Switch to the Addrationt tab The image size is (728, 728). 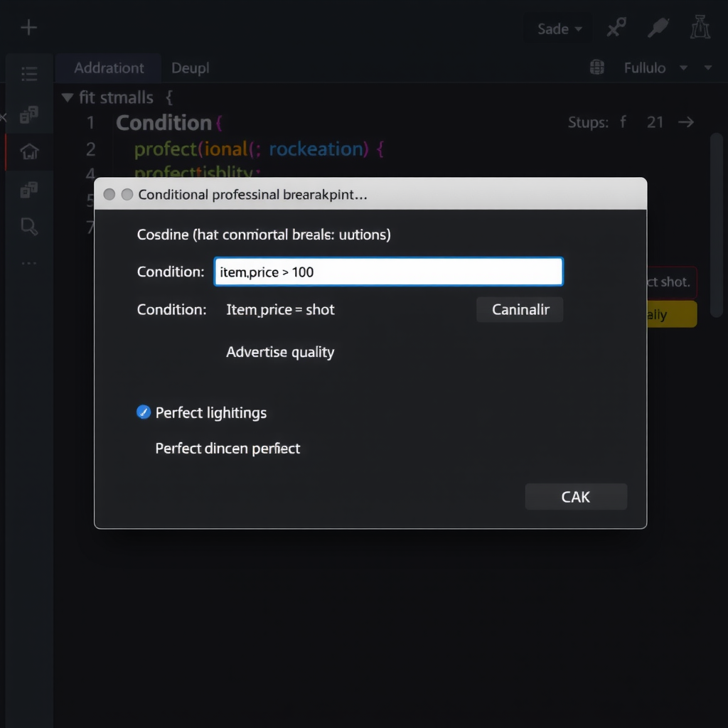point(108,68)
